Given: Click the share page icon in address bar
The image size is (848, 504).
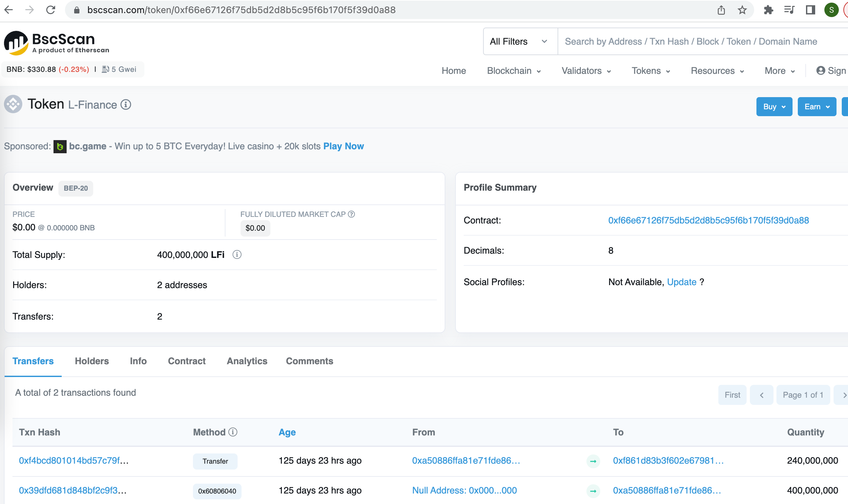Looking at the screenshot, I should click(721, 10).
